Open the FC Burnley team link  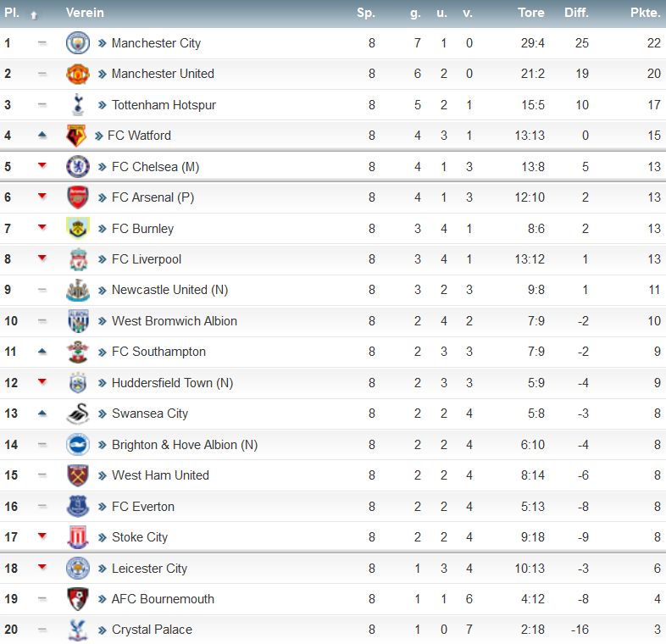142,229
